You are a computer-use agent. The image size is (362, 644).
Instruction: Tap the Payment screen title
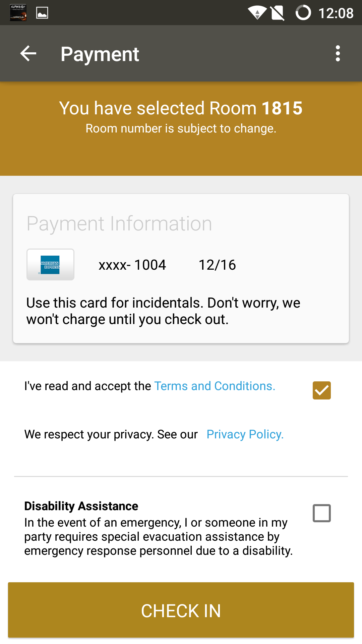coord(100,54)
